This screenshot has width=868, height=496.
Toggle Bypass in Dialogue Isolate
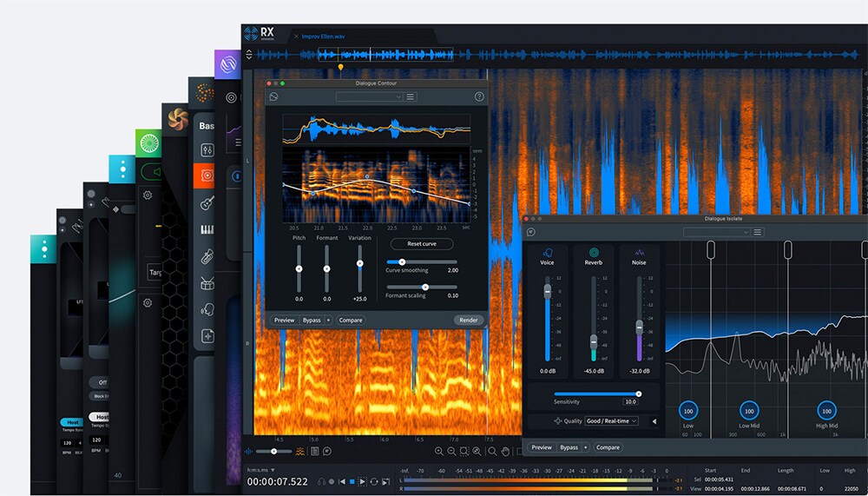(569, 447)
